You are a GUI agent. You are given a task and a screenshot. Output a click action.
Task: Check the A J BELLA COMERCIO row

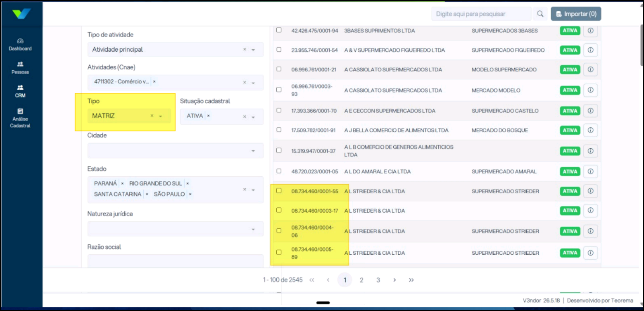click(x=279, y=130)
